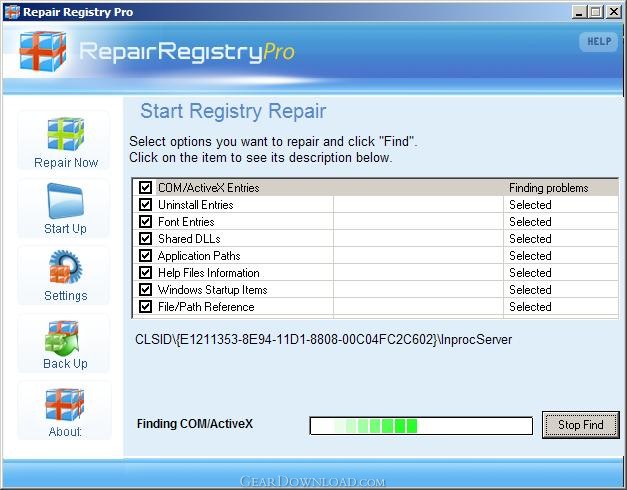Select the Application Paths row text
627x490 pixels.
pyautogui.click(x=199, y=256)
